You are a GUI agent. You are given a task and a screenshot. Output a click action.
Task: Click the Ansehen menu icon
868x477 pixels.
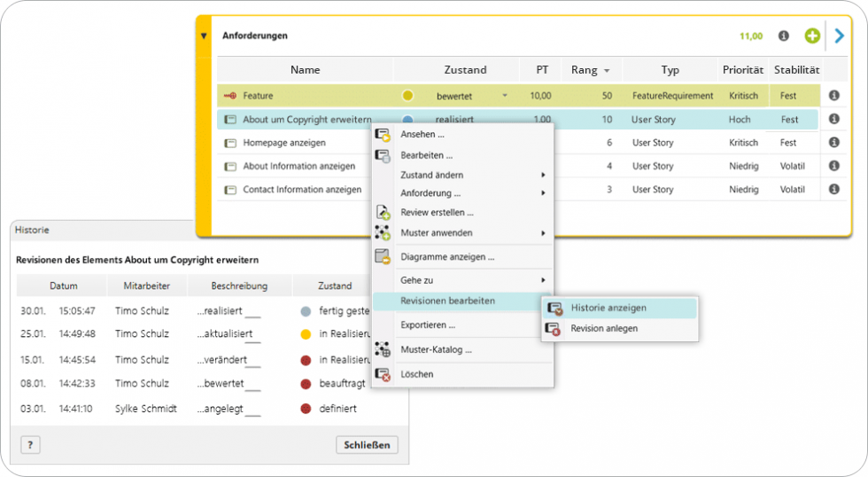click(383, 135)
